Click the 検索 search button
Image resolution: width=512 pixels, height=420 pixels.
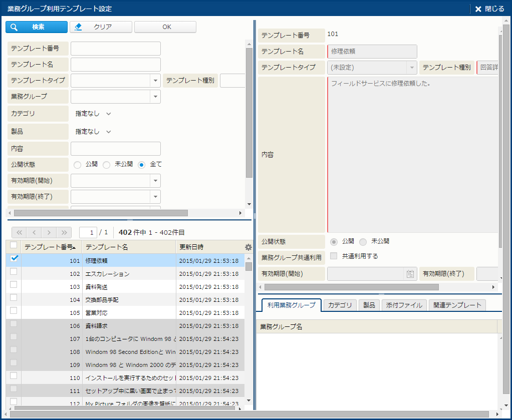[x=37, y=27]
